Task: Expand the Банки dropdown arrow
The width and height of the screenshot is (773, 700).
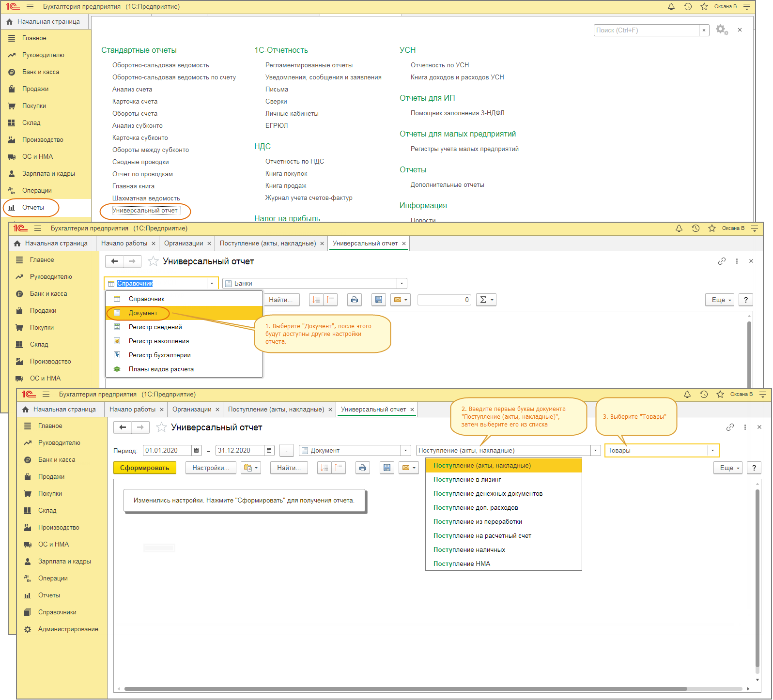Action: coord(401,284)
